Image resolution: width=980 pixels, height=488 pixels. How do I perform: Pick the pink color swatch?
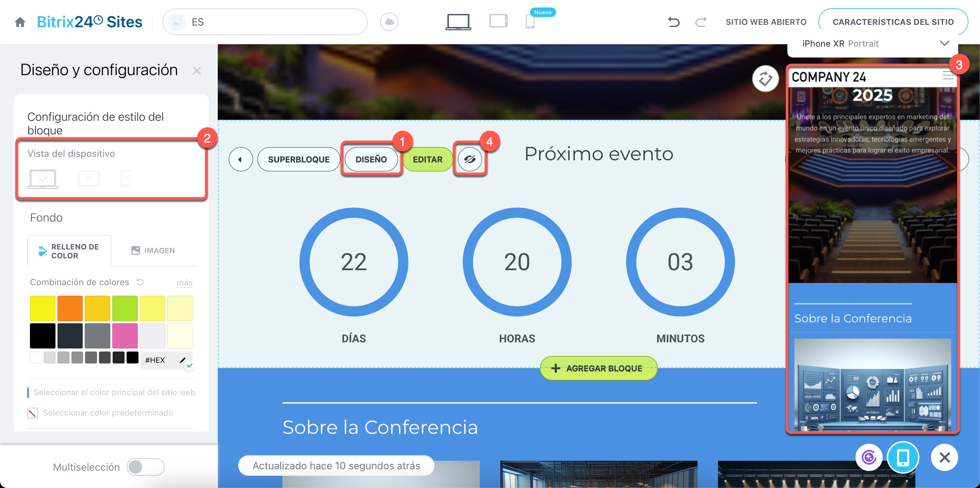125,336
